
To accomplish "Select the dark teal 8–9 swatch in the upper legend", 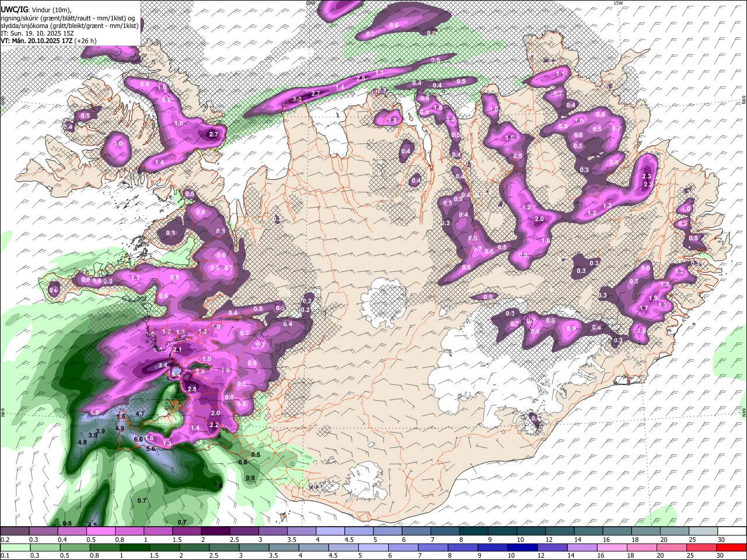I will click(x=474, y=531).
